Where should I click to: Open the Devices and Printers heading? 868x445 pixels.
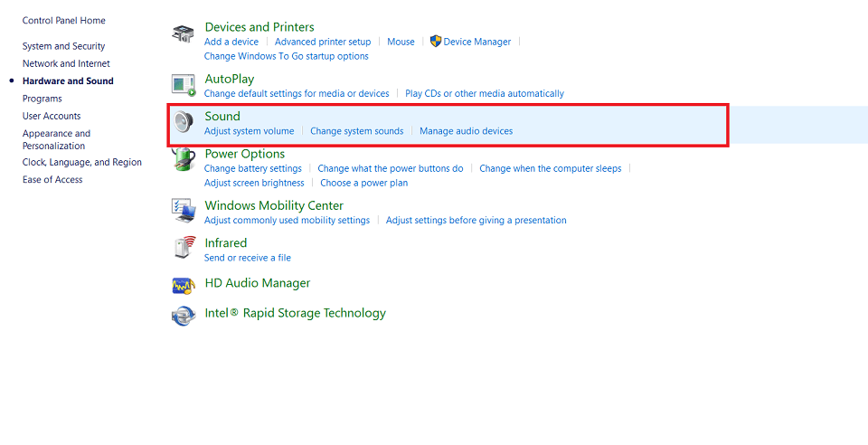pos(259,27)
